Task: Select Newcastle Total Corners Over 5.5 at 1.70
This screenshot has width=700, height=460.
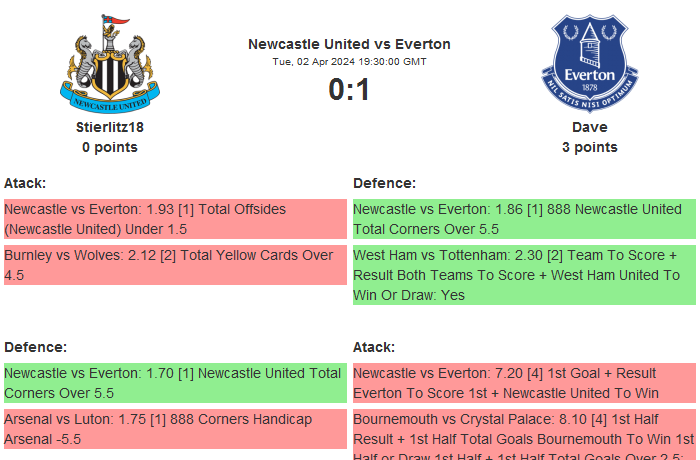Action: point(175,383)
